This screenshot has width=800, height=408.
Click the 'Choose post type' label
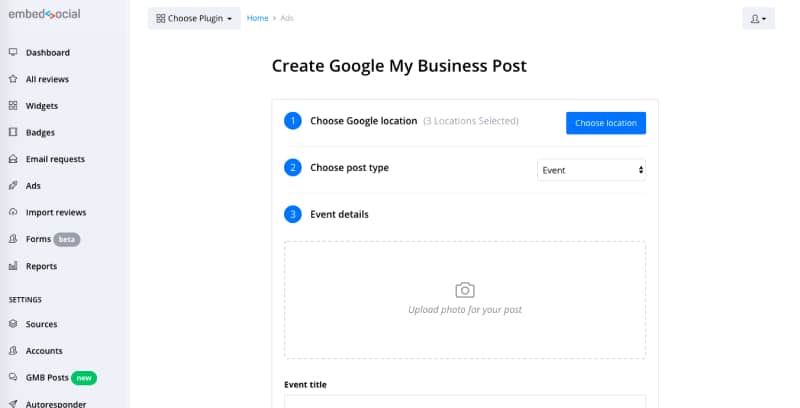click(349, 168)
